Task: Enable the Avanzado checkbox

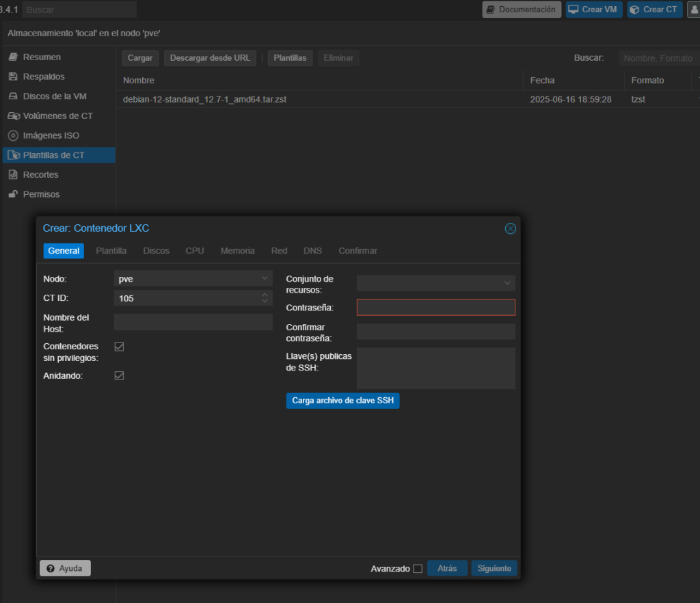Action: (418, 569)
